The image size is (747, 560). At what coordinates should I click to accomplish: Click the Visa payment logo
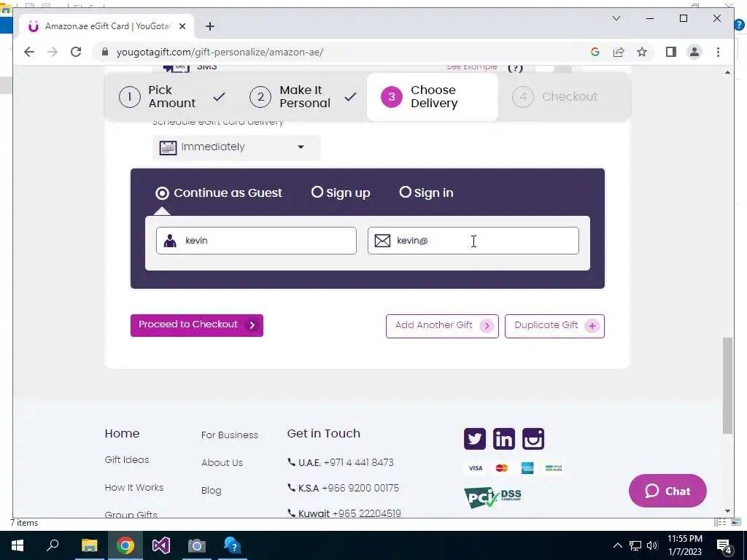pyautogui.click(x=476, y=468)
